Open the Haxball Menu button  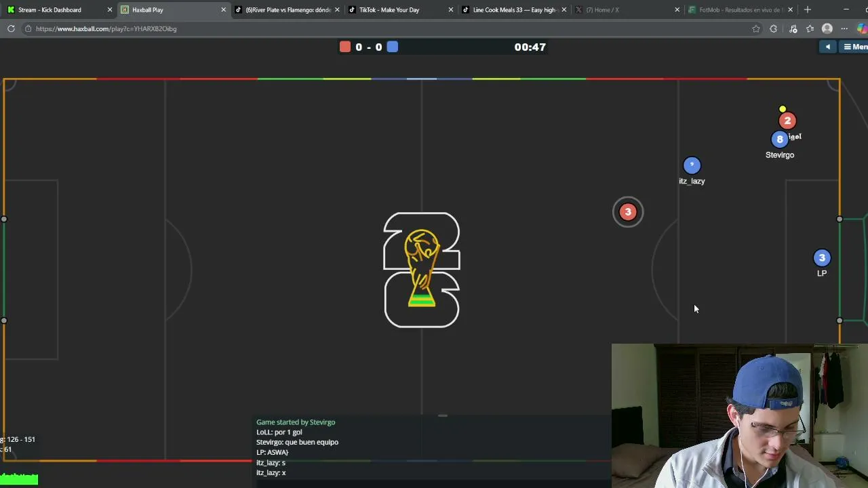pos(854,47)
